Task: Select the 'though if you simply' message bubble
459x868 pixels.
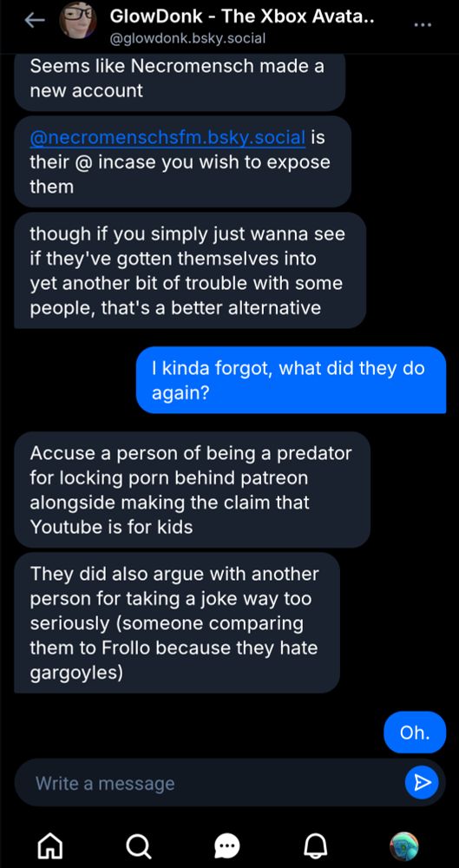Action: [x=190, y=270]
